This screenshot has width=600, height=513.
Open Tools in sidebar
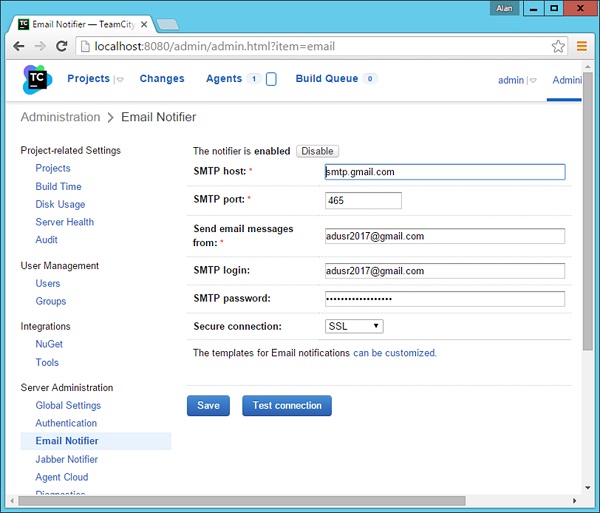click(x=47, y=362)
